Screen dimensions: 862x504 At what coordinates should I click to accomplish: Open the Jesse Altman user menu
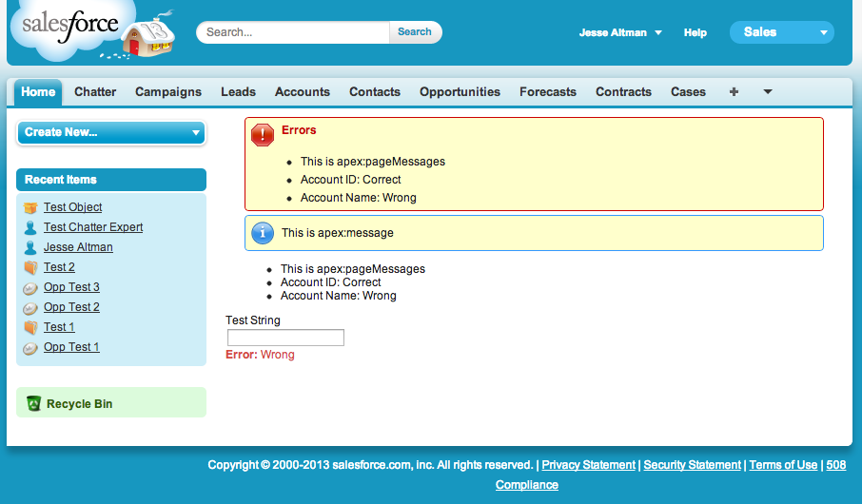[620, 32]
